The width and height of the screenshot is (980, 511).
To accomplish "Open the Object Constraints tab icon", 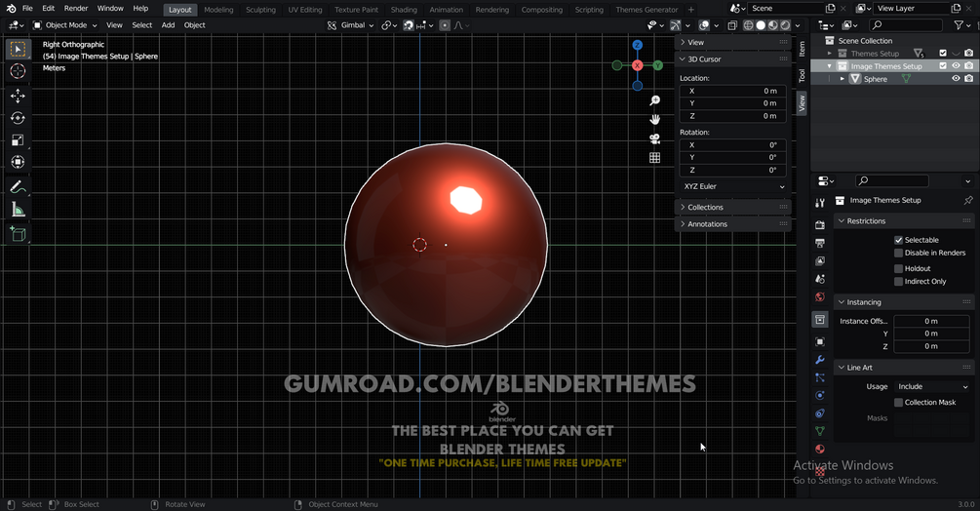I will pos(820,413).
